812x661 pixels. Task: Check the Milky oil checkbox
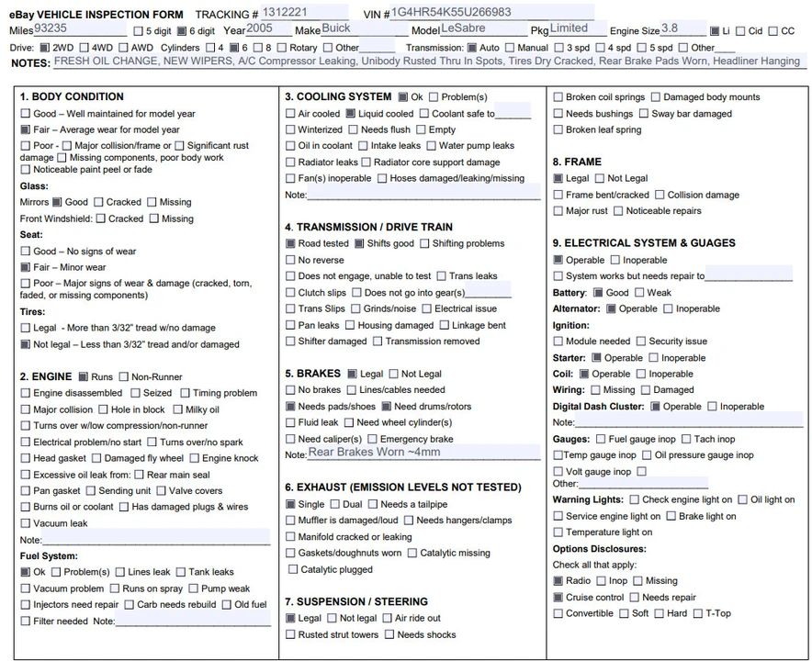click(177, 409)
